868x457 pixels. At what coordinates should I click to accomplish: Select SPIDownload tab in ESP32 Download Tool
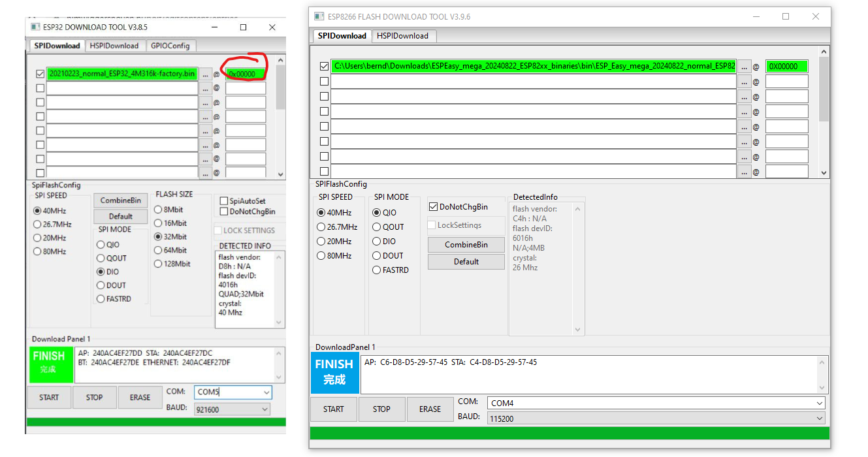(57, 46)
